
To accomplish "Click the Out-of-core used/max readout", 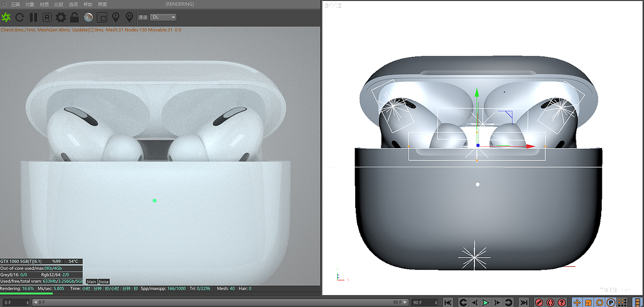I will 31,268.
